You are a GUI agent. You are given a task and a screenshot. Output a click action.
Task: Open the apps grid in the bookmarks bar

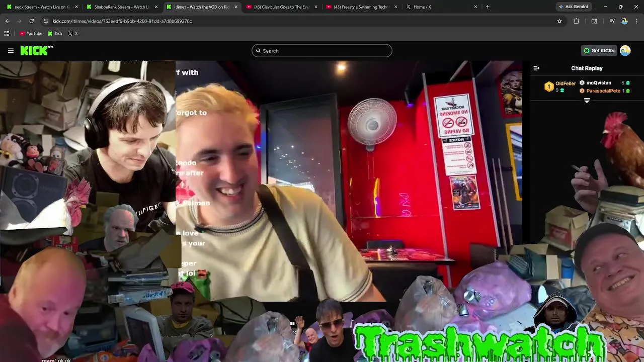coord(7,34)
